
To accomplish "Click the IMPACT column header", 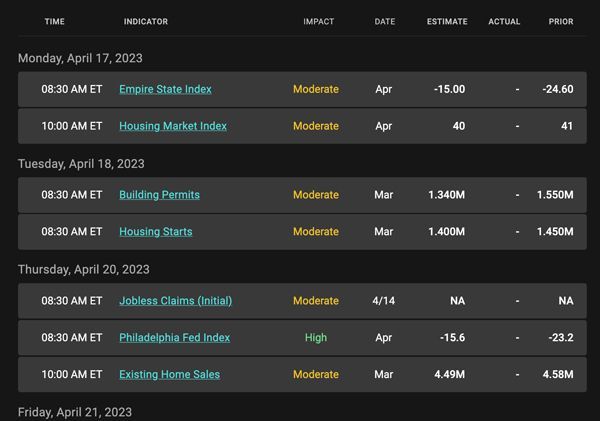I will pos(319,21).
